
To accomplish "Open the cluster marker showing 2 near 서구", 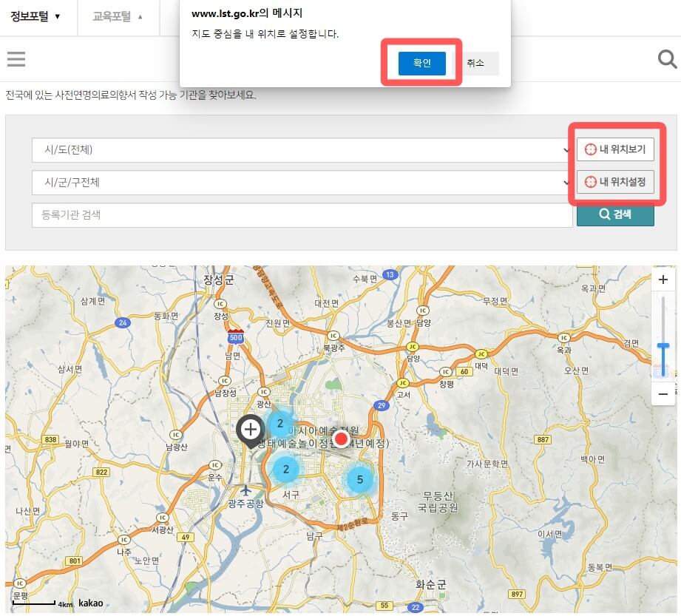I will tap(285, 468).
